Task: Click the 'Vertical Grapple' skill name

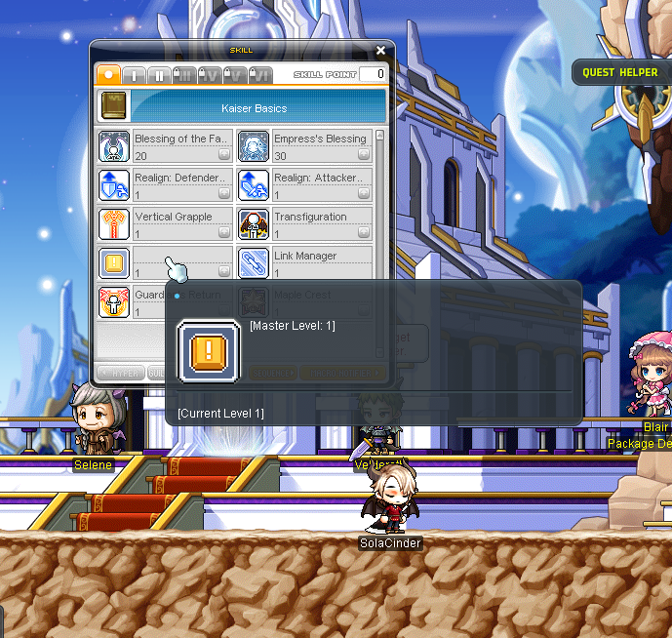Action: tap(174, 217)
